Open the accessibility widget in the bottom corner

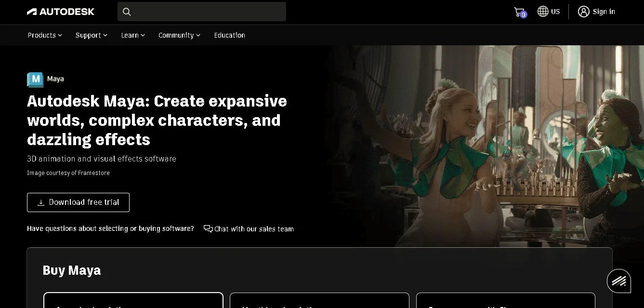coord(619,281)
